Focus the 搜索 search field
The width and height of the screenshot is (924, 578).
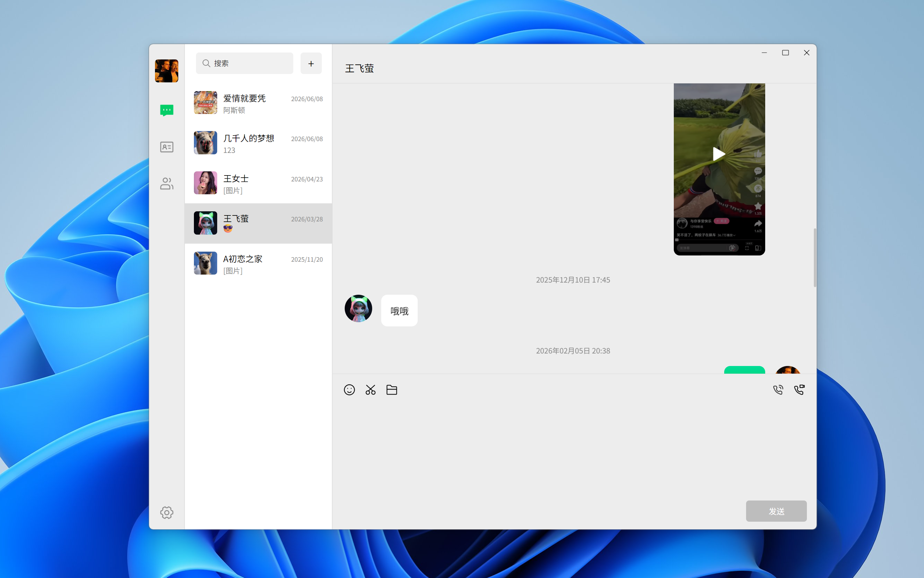pyautogui.click(x=245, y=63)
